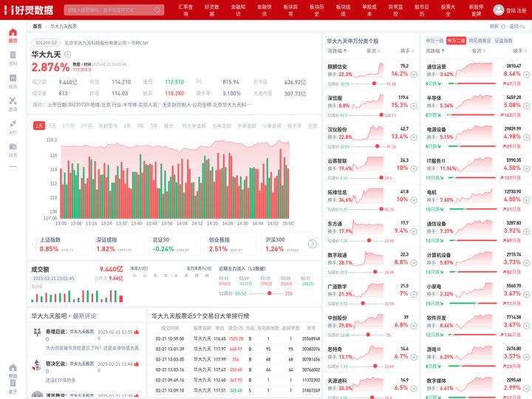Viewport: 532px width, 399px height.
Task: Sort sector list by 换手 in right panel
Action: [x=519, y=51]
